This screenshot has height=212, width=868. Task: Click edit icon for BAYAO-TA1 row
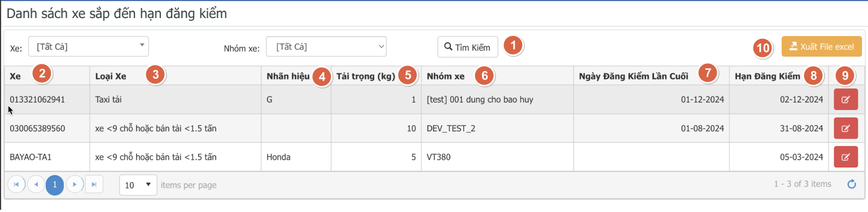[845, 157]
